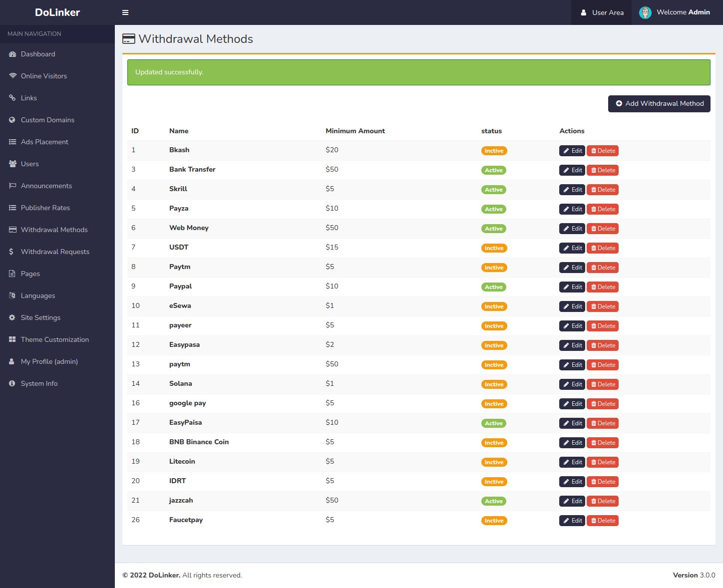Open Withdrawal Requests from the sidebar
723x588 pixels.
pos(55,252)
